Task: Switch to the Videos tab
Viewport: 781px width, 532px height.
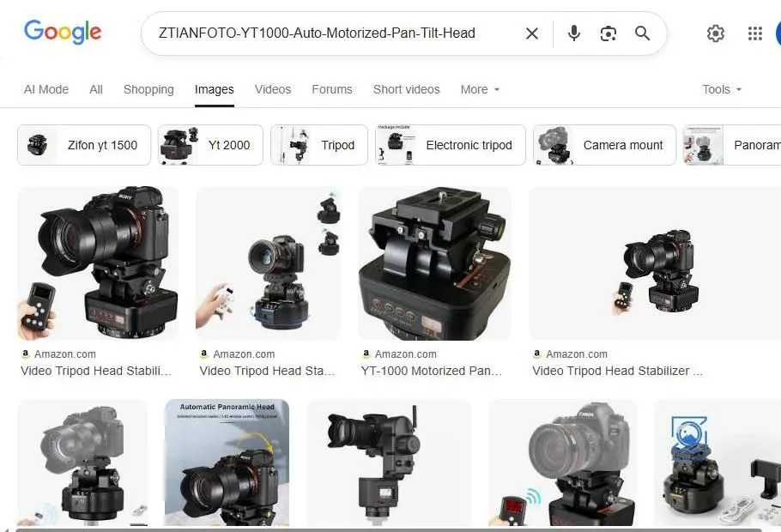Action: (272, 89)
